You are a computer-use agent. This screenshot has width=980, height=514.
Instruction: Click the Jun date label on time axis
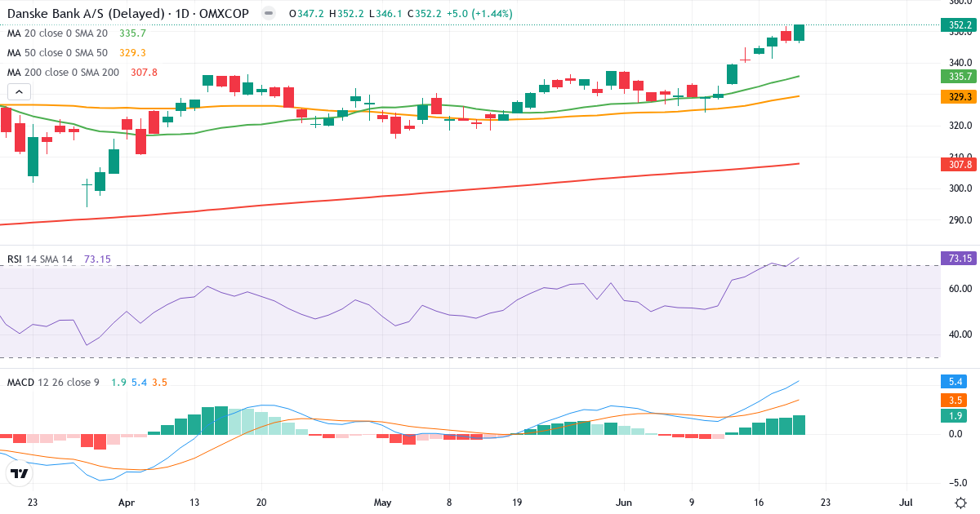(624, 503)
